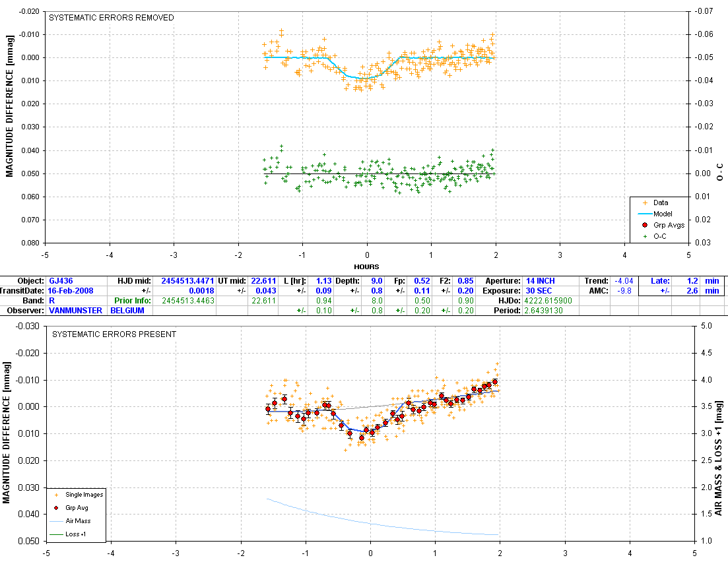The image size is (728, 562).
Task: Select the prior depth value '8.0'
Action: pos(376,301)
